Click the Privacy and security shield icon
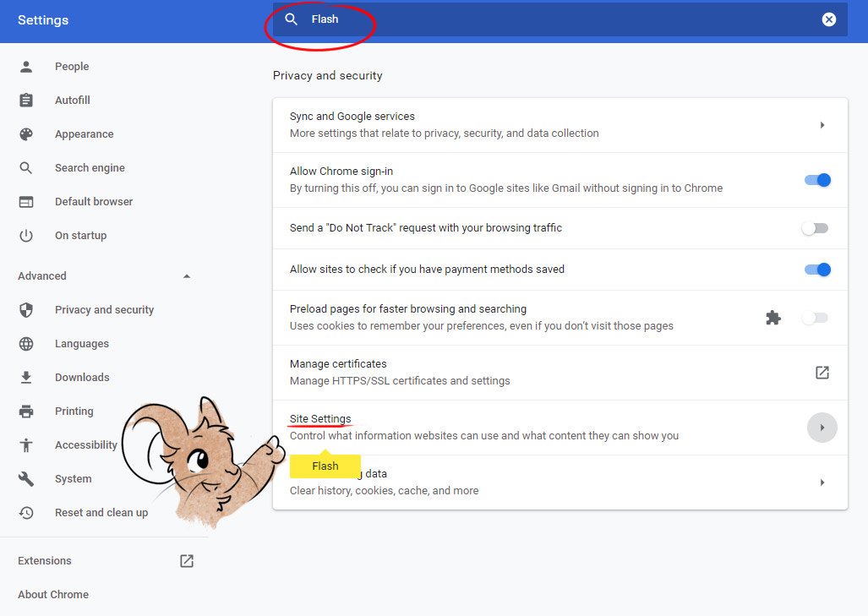Image resolution: width=868 pixels, height=616 pixels. 26,310
